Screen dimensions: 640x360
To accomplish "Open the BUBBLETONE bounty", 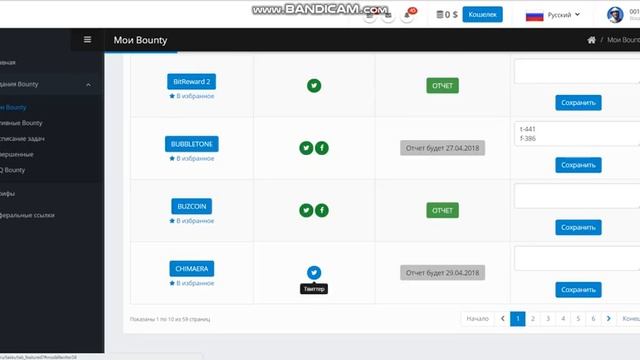I will (191, 144).
